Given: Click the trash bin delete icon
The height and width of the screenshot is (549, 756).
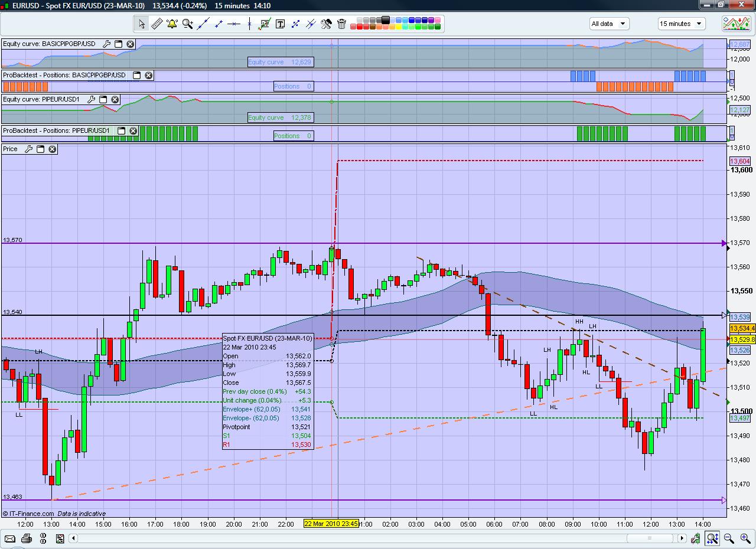Looking at the screenshot, I should coord(341,24).
